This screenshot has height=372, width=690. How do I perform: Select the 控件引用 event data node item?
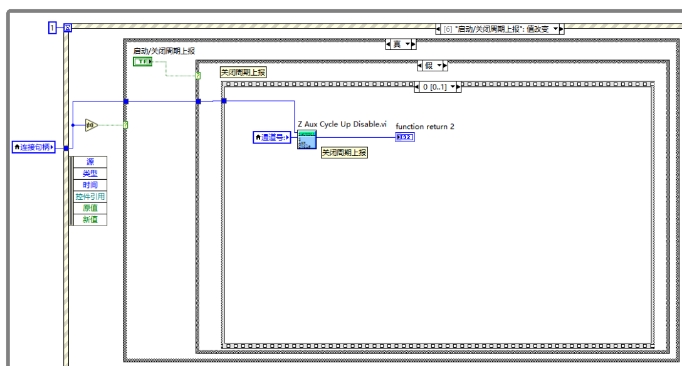click(x=90, y=196)
